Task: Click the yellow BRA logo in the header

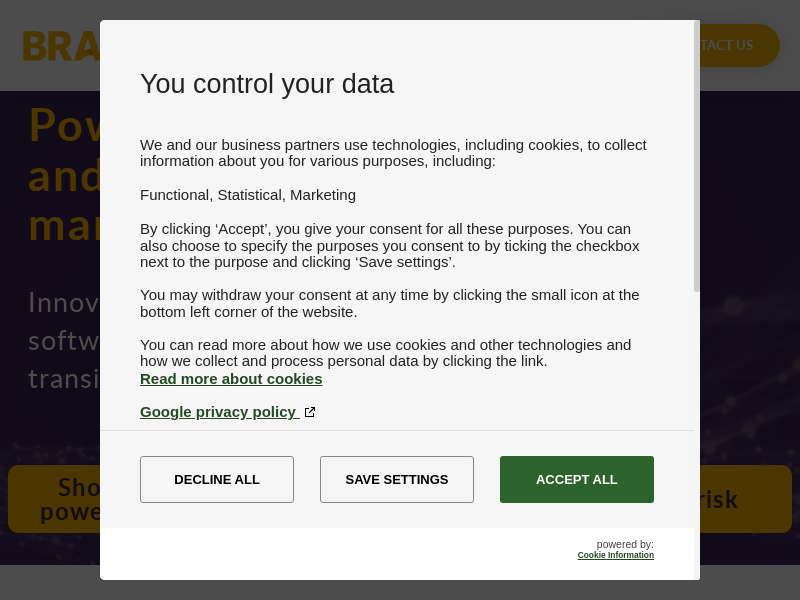Action: [x=60, y=46]
